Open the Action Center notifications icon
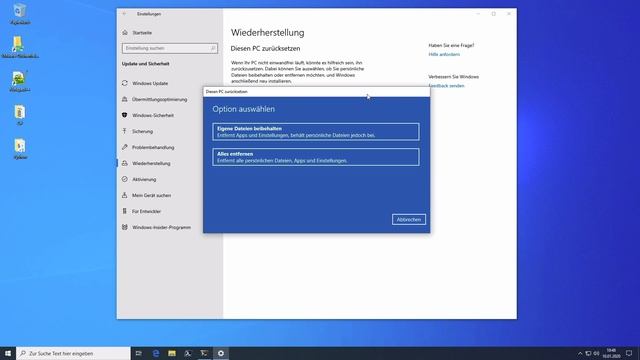This screenshot has height=360, width=640. [x=629, y=353]
